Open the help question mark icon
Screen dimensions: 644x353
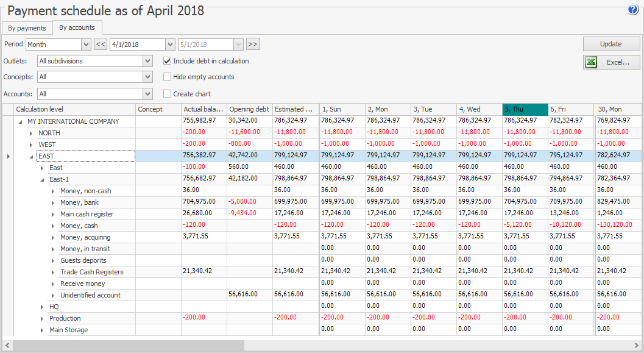(632, 10)
